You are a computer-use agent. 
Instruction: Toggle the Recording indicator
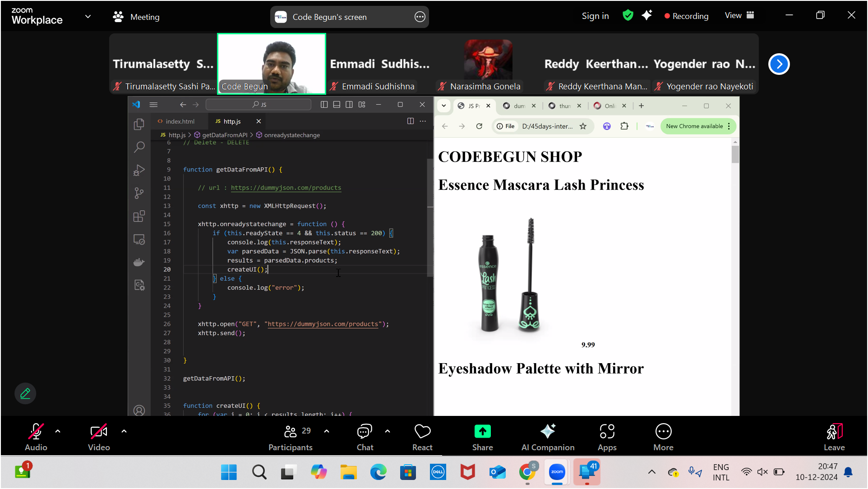click(686, 16)
